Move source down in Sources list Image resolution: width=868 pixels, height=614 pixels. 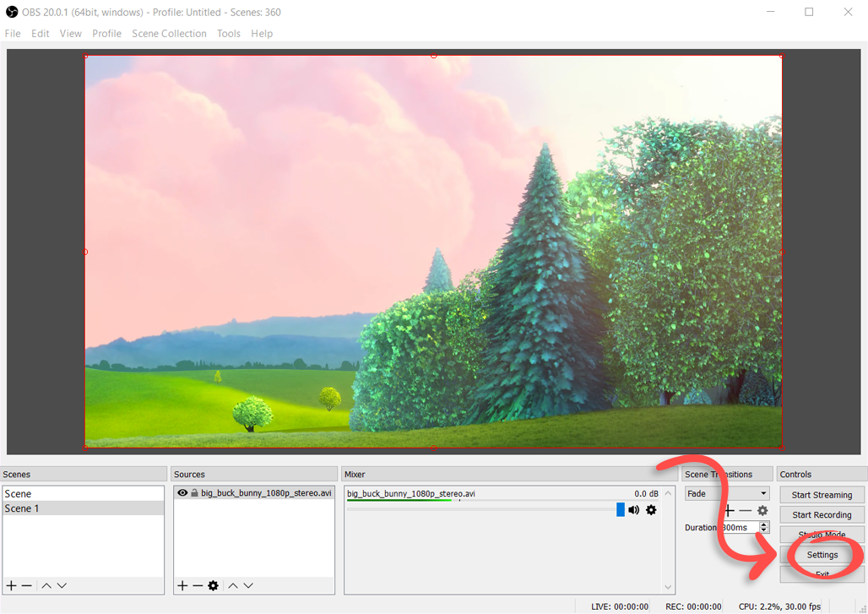point(248,585)
